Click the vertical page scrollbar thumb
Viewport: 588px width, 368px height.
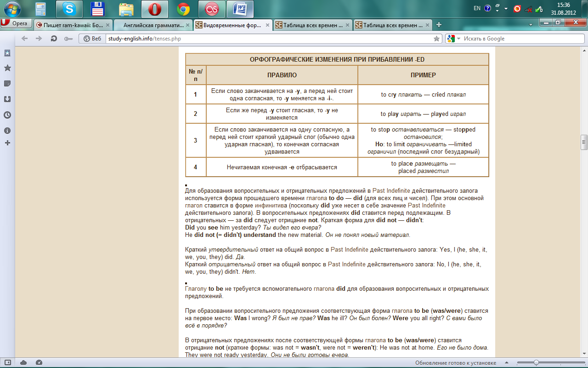[584, 142]
